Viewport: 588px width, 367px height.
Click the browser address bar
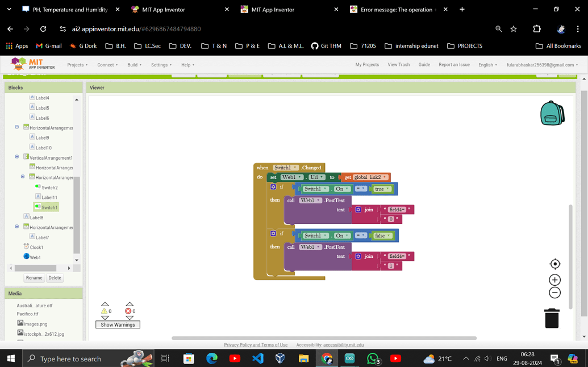point(170,28)
